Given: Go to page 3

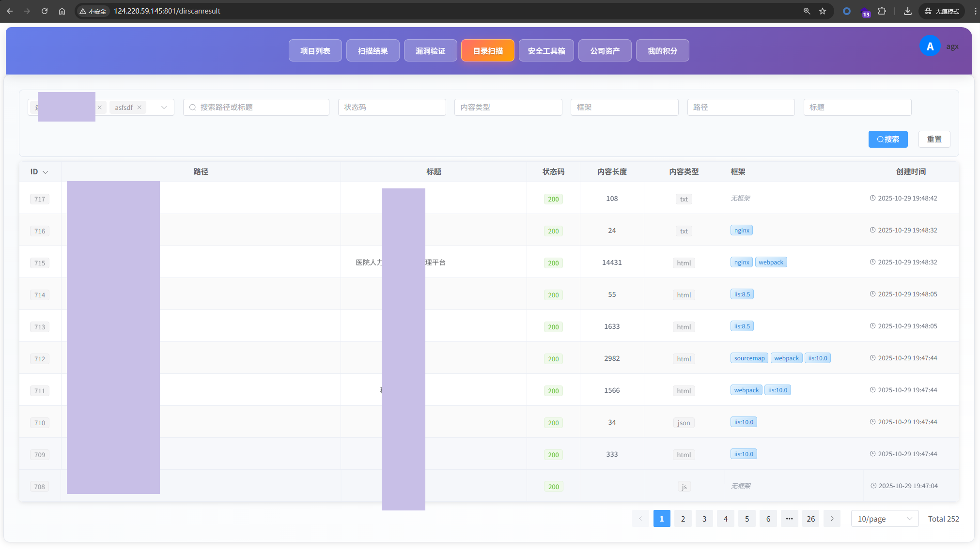Looking at the screenshot, I should [x=704, y=519].
